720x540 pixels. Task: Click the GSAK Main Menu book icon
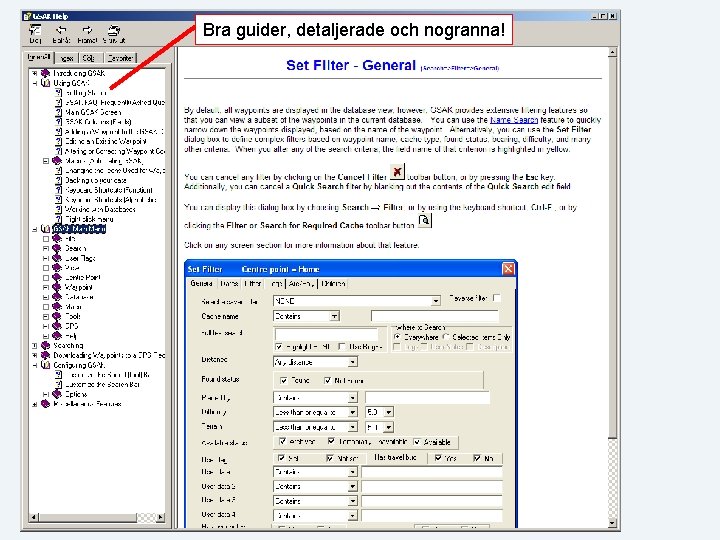(x=45, y=228)
